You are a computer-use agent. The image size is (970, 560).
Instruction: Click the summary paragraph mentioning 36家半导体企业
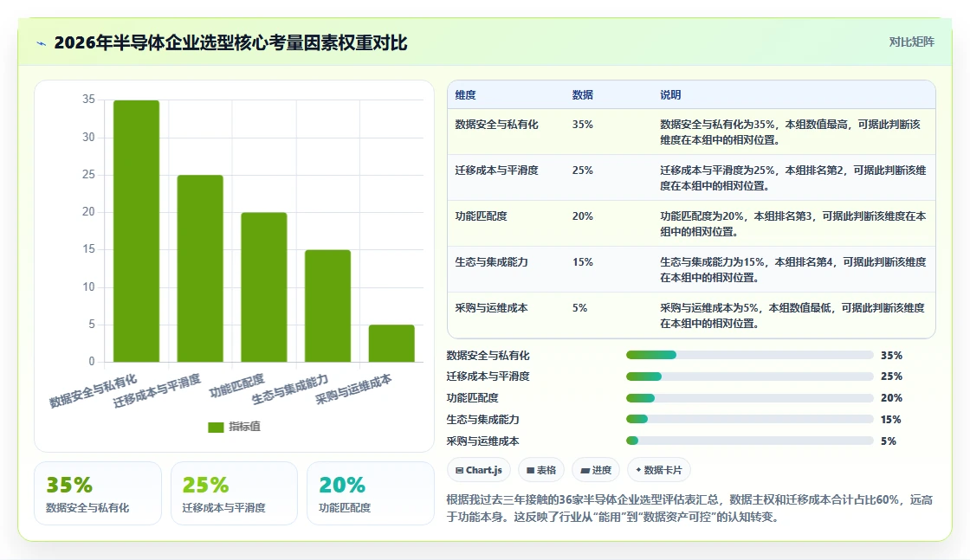coord(689,508)
